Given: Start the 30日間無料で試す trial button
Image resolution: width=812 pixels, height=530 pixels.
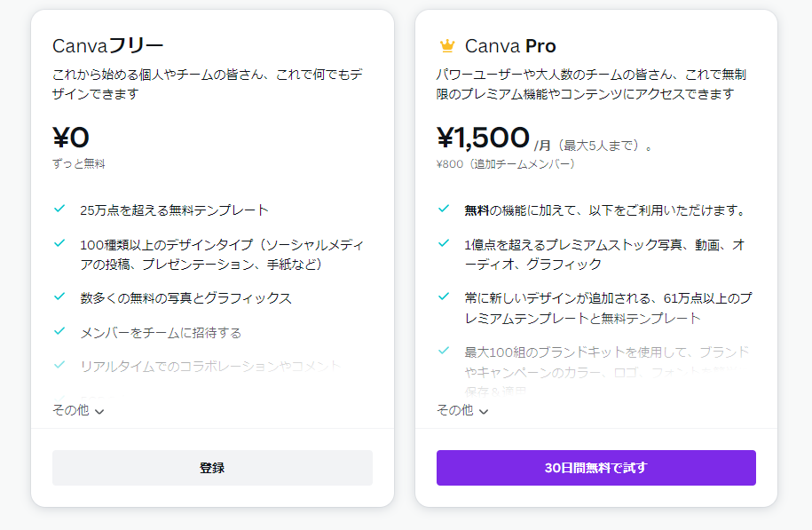Looking at the screenshot, I should pyautogui.click(x=595, y=468).
